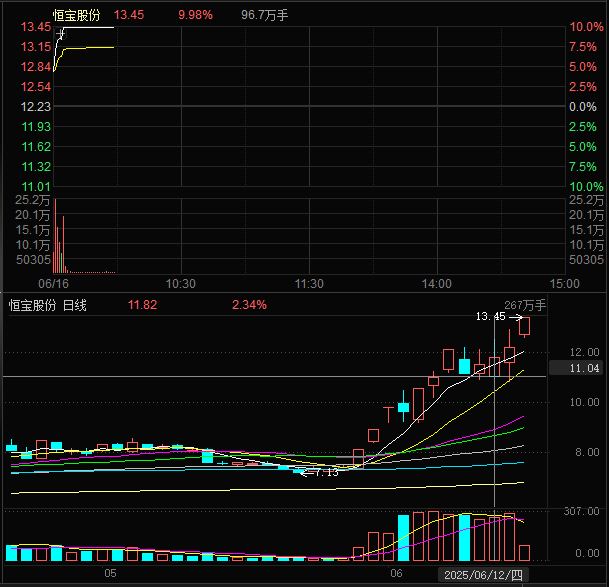Viewport: 609px width, 587px height.
Task: Click the plus expand icon in intraday chart
Action: click(x=60, y=33)
